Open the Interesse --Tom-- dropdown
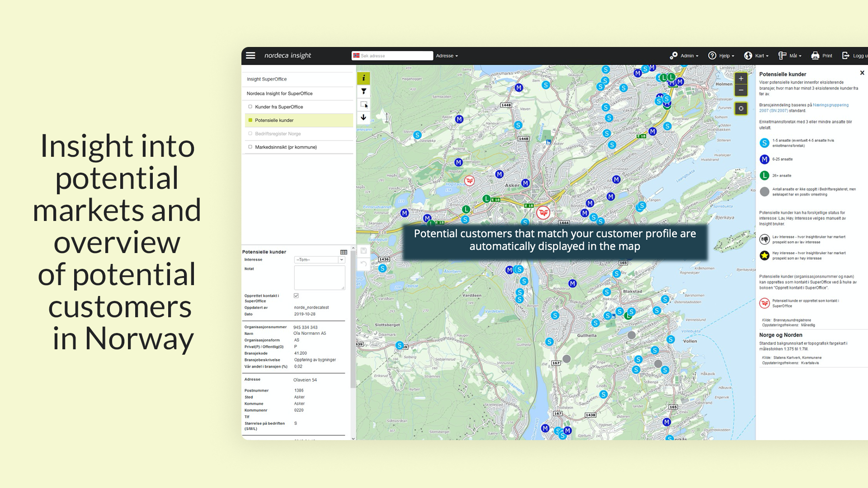868x488 pixels. click(320, 260)
